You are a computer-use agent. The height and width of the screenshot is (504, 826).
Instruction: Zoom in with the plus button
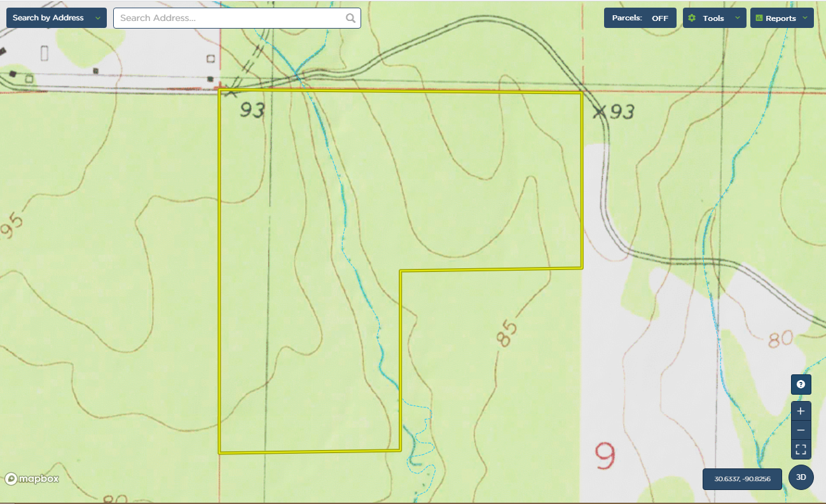(801, 411)
